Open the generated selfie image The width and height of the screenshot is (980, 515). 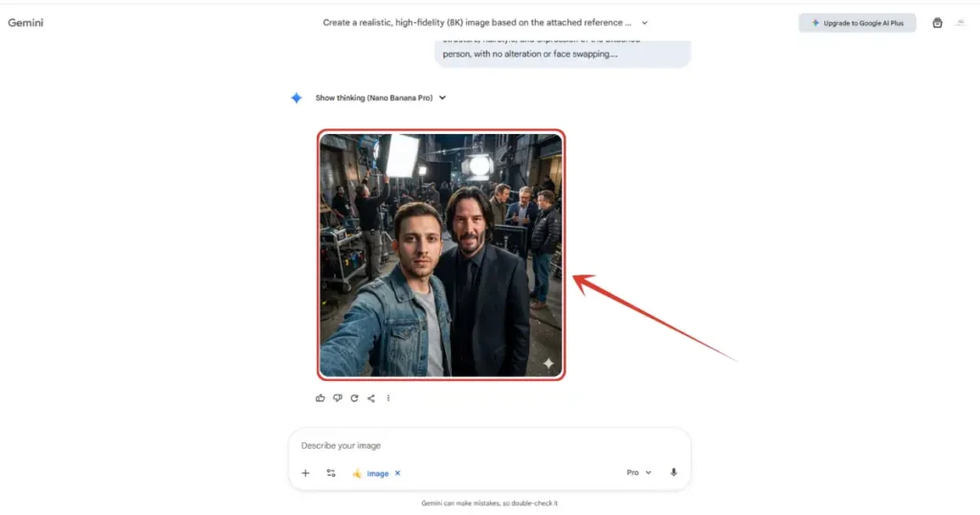coord(441,255)
